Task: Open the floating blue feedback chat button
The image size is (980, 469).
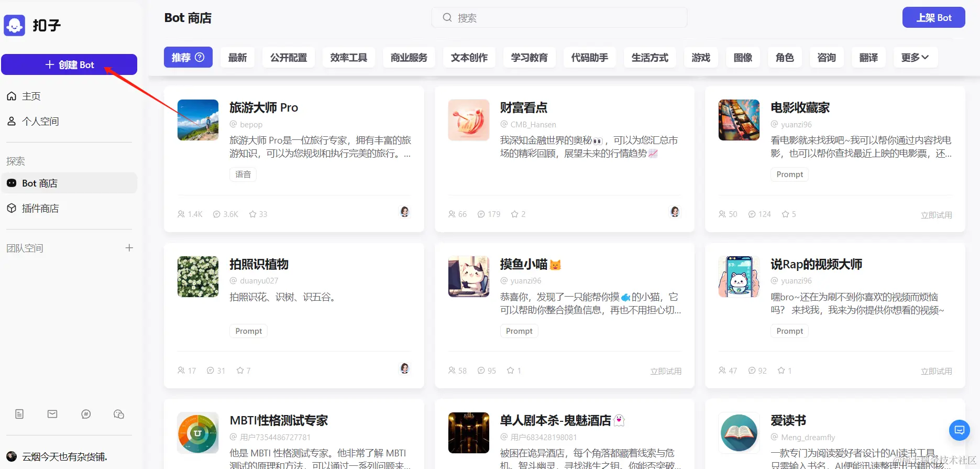Action: click(959, 430)
